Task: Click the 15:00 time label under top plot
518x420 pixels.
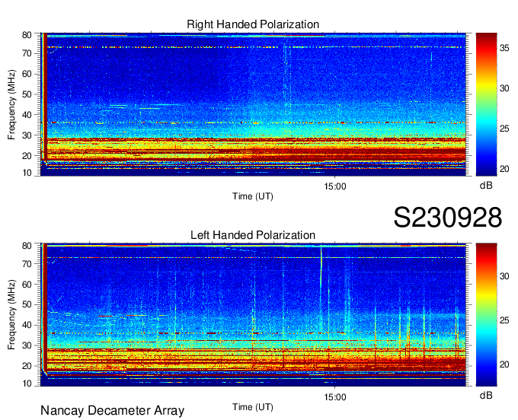Action: click(335, 186)
